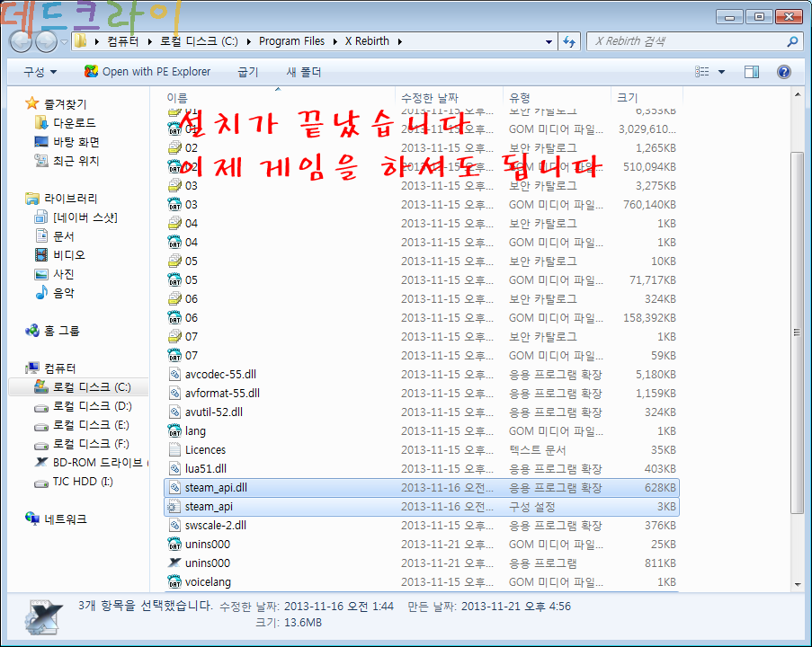812x647 pixels.
Task: Select the avcodec-55.dll file icon
Action: coord(174,374)
